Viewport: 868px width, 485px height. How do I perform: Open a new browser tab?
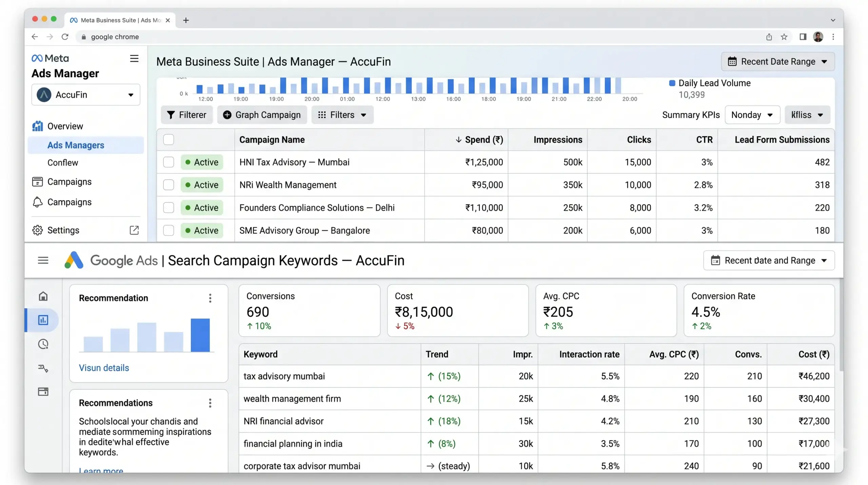[x=186, y=20]
